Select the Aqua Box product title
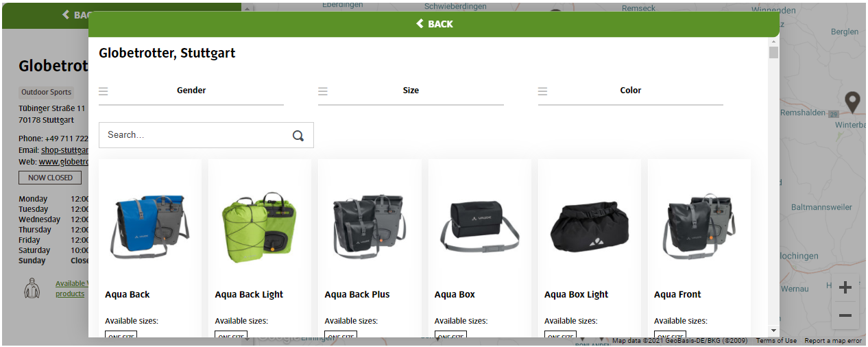 pos(455,294)
